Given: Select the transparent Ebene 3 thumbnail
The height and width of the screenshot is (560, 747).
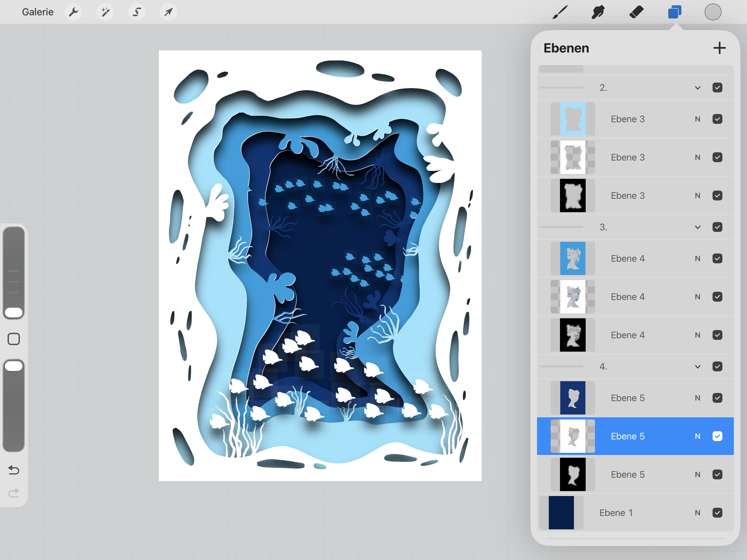Looking at the screenshot, I should [x=573, y=157].
